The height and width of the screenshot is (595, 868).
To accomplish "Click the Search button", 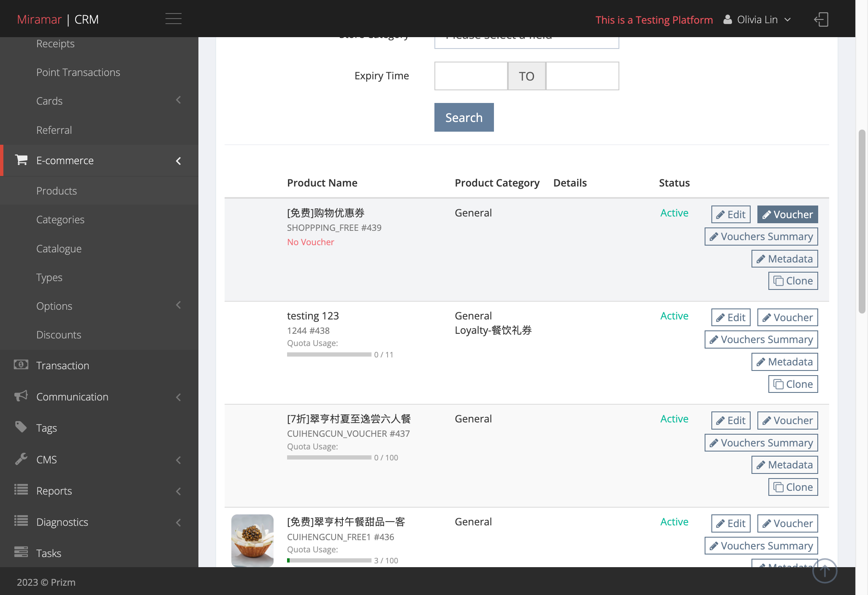I will (464, 117).
